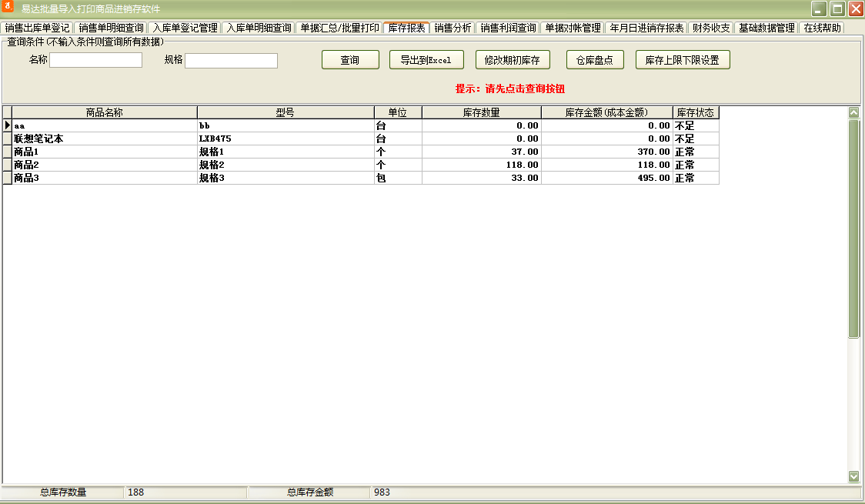Click the 型号 column header

click(286, 112)
